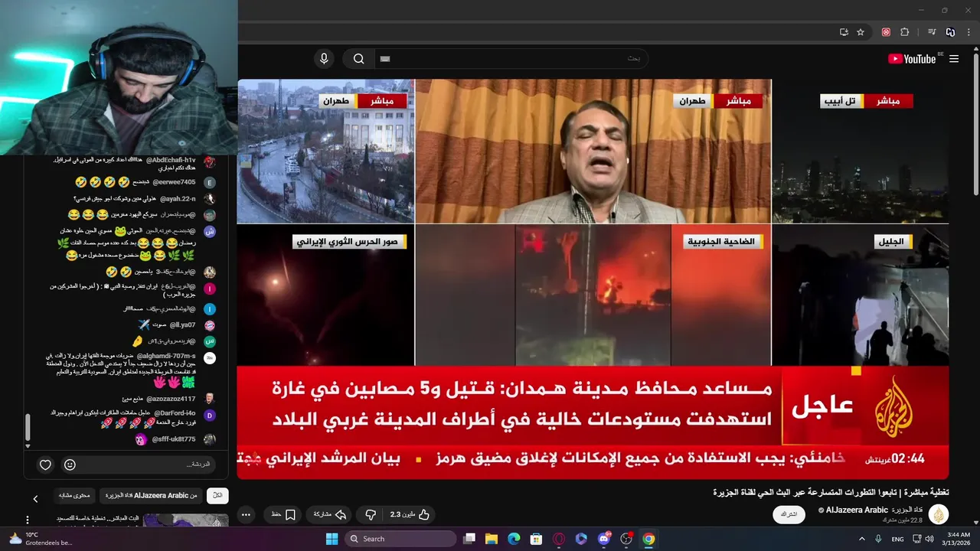
Task: Click chat scroll down arrow
Action: tap(28, 445)
